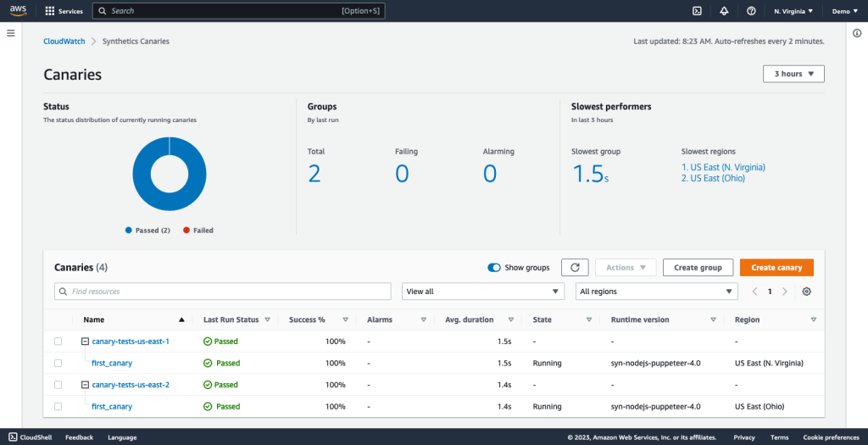The height and width of the screenshot is (445, 868).
Task: Sort by Avg. duration column
Action: click(511, 320)
